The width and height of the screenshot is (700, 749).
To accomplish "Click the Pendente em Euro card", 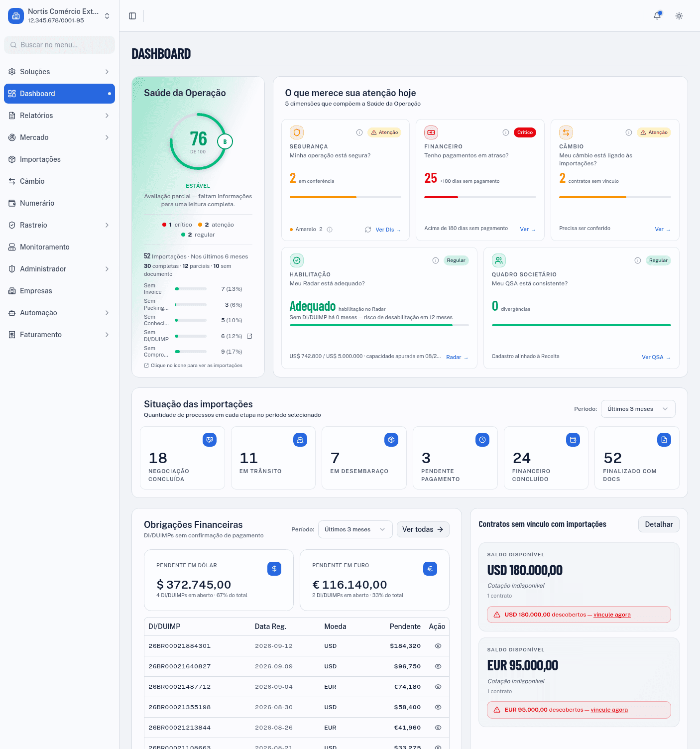I will click(374, 580).
